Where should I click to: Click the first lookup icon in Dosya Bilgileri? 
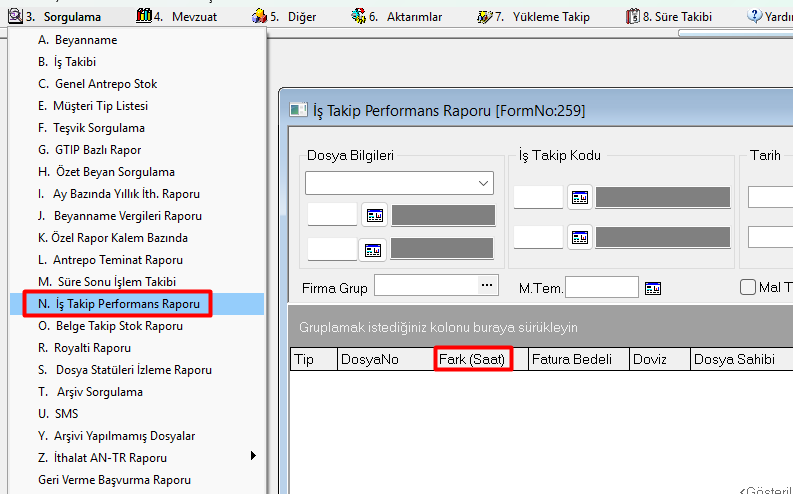(374, 215)
